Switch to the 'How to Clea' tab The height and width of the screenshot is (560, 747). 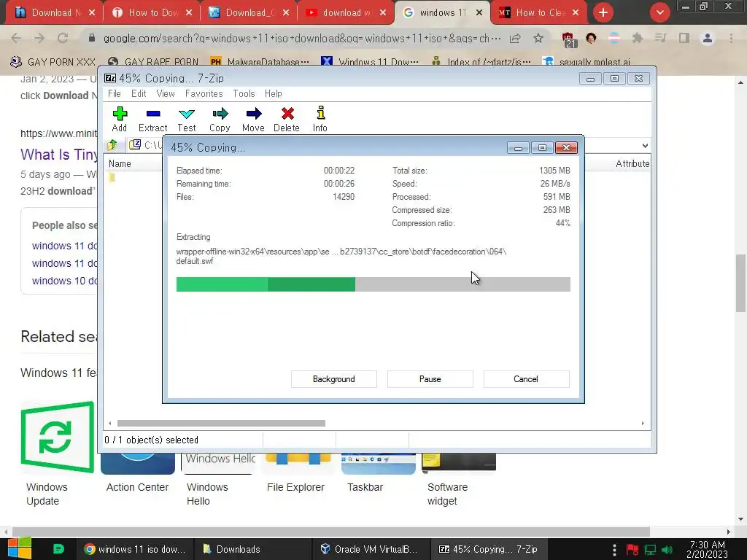[539, 13]
